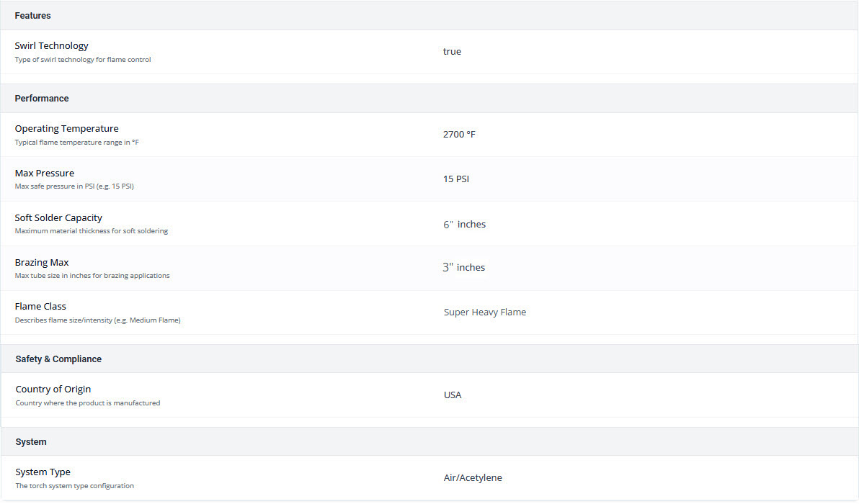Click the Safety & Compliance section header
The width and height of the screenshot is (859, 504).
(x=58, y=359)
